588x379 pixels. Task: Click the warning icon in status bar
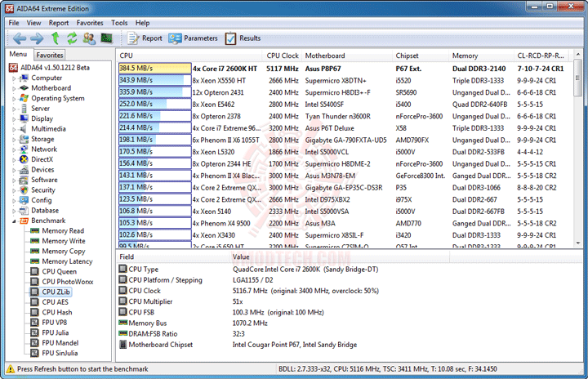click(x=11, y=369)
